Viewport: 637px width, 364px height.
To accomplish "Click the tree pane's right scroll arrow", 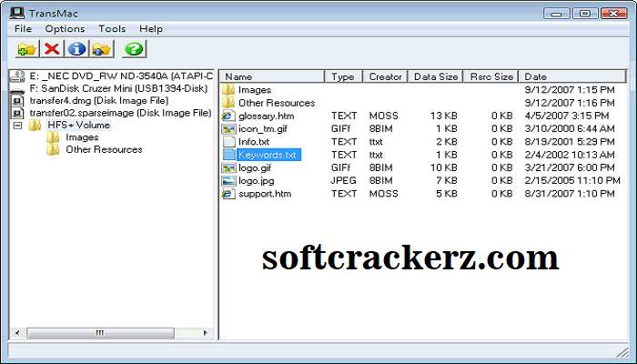I will [x=206, y=333].
